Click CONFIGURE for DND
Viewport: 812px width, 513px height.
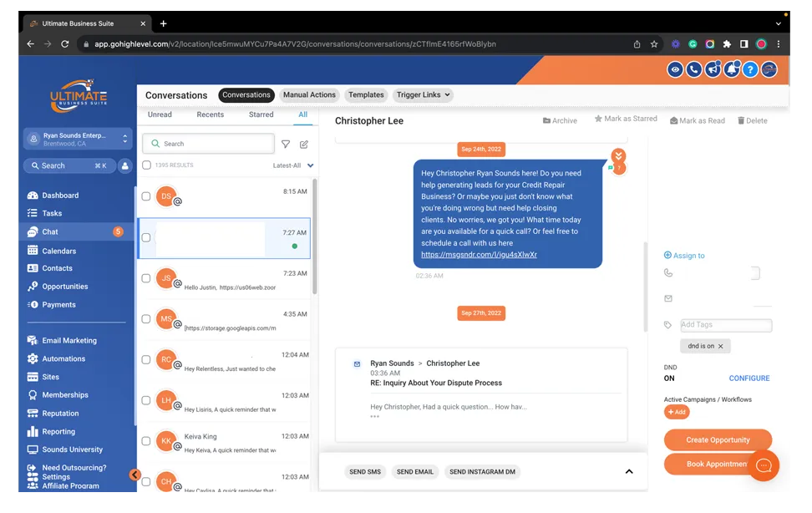[x=749, y=378]
